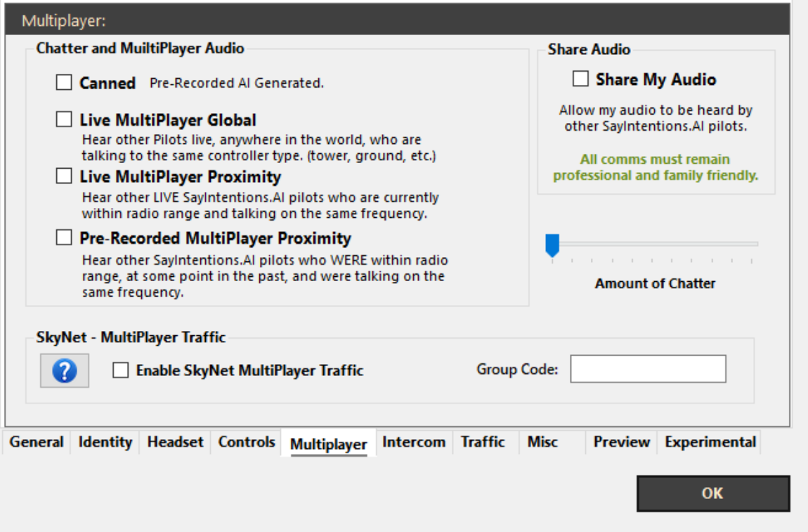Open the Identity tab
The width and height of the screenshot is (808, 532).
point(105,442)
